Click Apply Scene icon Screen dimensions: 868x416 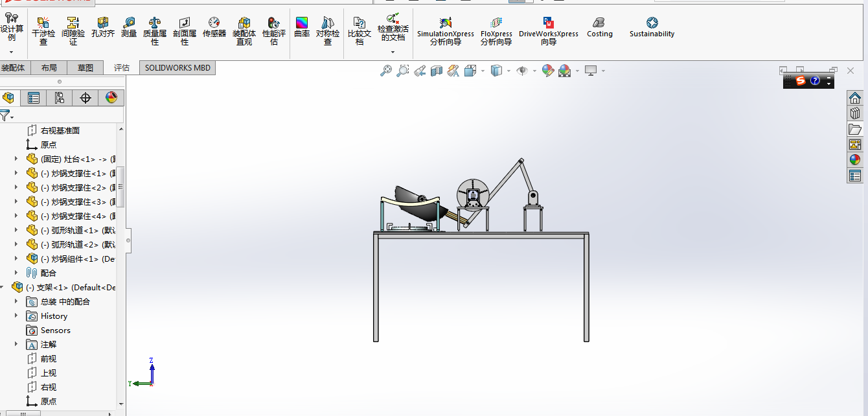point(565,71)
